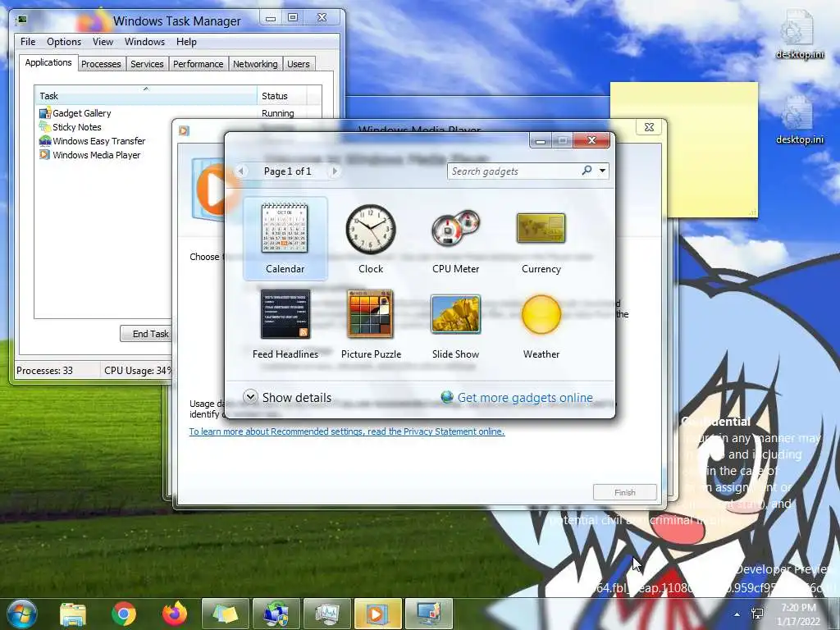Open the taskbar clock showing 7:20 PM
840x630 pixels.
pos(798,614)
